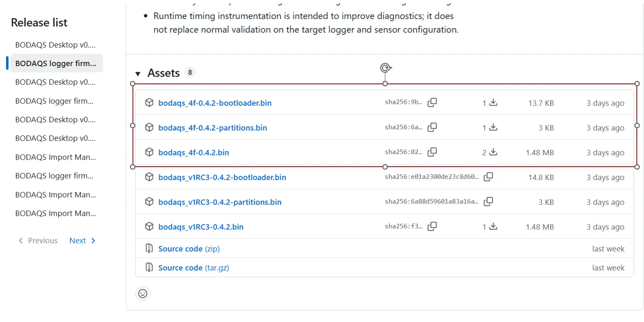Go to Next page of releases
The width and height of the screenshot is (644, 322).
(82, 241)
